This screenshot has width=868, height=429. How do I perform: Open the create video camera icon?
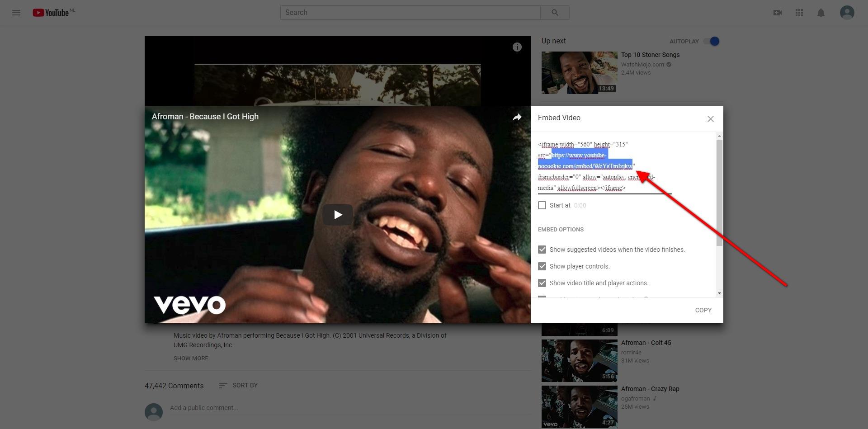click(778, 13)
